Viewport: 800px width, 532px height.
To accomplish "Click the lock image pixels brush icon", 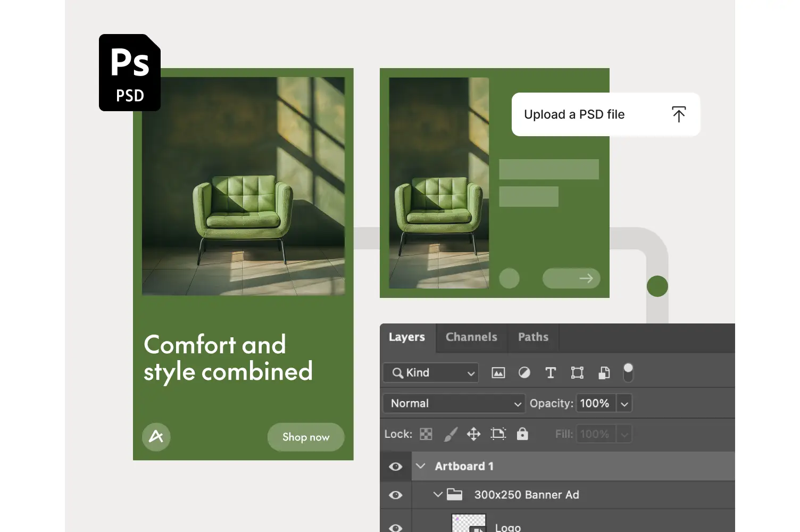I will pyautogui.click(x=451, y=434).
